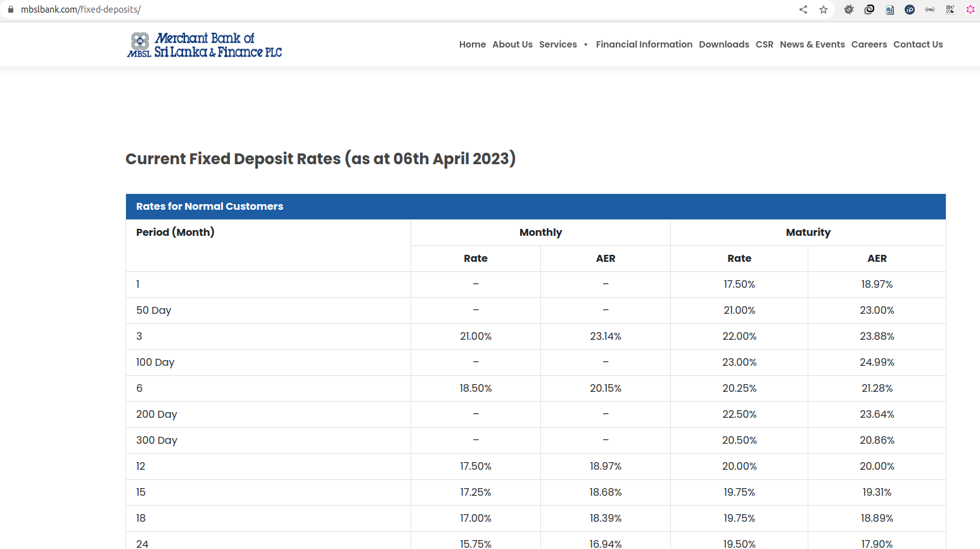
Task: Click the share page icon
Action: click(x=803, y=10)
